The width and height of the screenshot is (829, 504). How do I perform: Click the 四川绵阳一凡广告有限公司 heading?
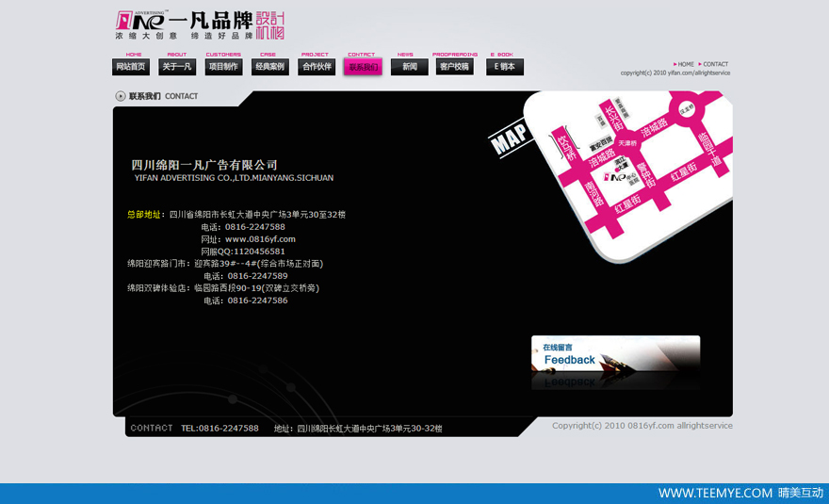pos(204,165)
